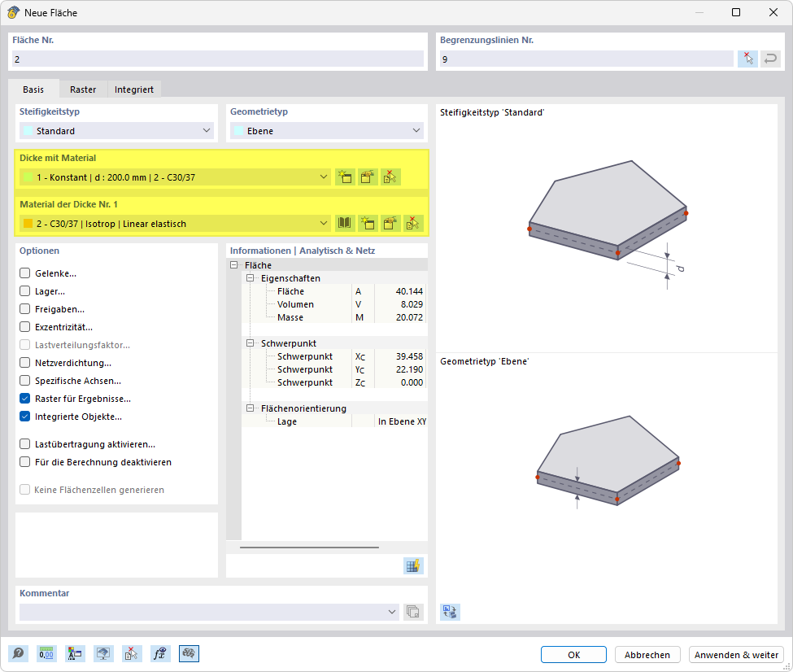This screenshot has height=672, width=793.
Task: Select the Fläche A value 40.144
Action: tap(409, 291)
